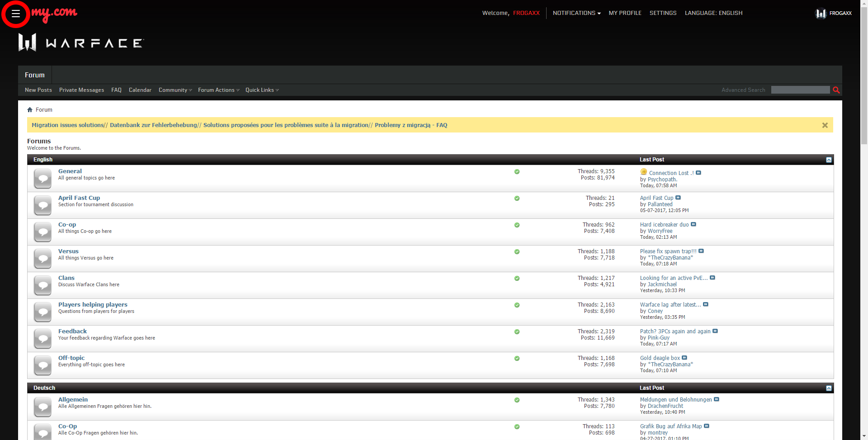The height and width of the screenshot is (440, 868).
Task: Expand the Forum Actions menu
Action: point(218,90)
